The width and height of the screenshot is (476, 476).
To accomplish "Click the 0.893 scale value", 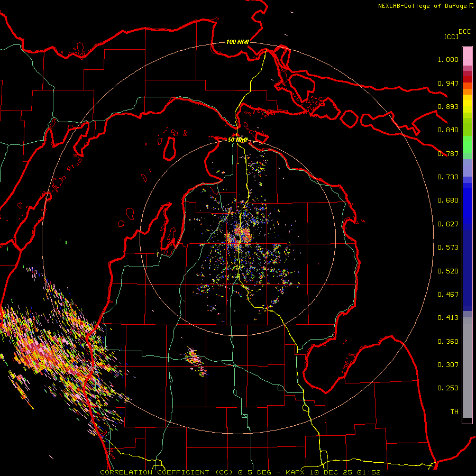I will [x=448, y=106].
